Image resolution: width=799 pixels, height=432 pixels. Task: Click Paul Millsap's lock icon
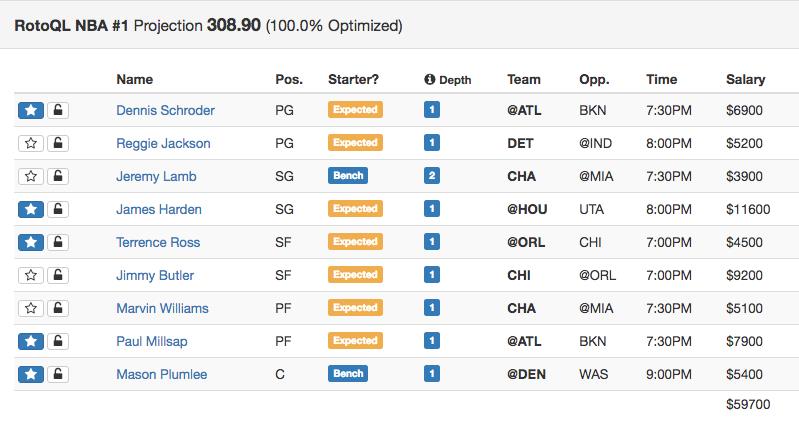click(58, 341)
